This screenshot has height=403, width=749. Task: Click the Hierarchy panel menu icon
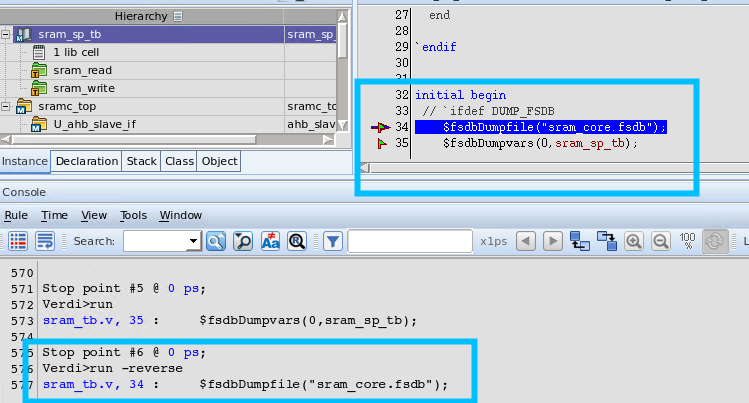pos(179,16)
